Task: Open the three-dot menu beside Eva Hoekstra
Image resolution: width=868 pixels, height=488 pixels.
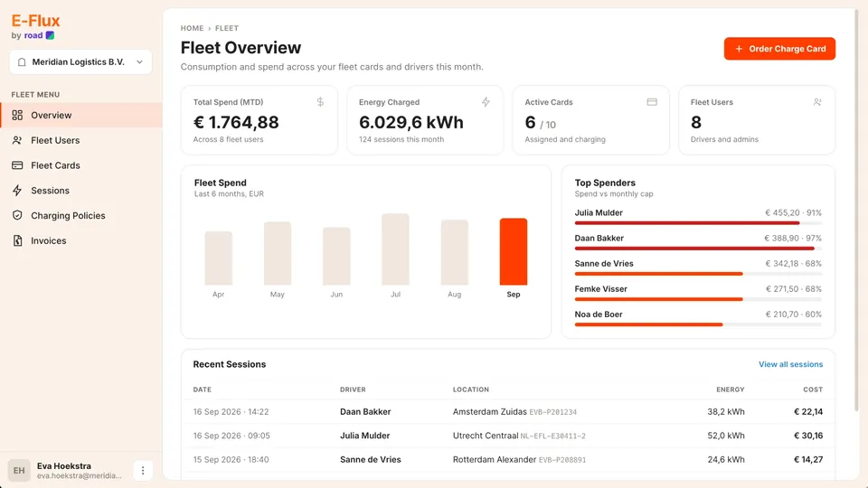Action: click(x=143, y=470)
